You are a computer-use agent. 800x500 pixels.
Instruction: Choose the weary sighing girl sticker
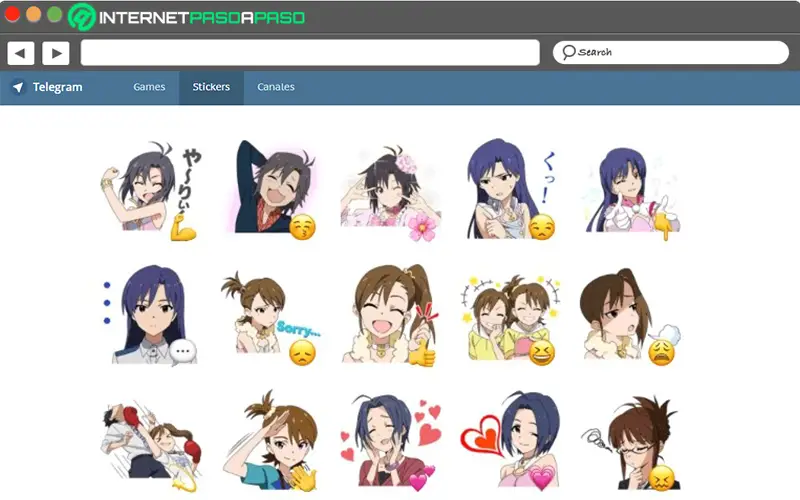point(630,316)
